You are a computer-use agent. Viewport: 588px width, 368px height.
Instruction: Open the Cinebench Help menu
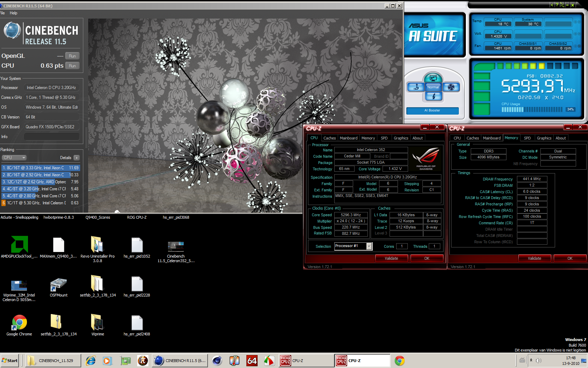(13, 13)
